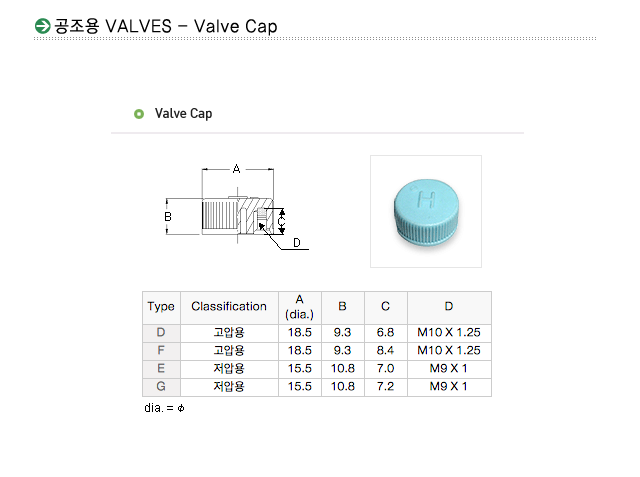Image resolution: width=640 pixels, height=477 pixels.
Task: Click the valve cap dimension diagram
Action: click(236, 207)
